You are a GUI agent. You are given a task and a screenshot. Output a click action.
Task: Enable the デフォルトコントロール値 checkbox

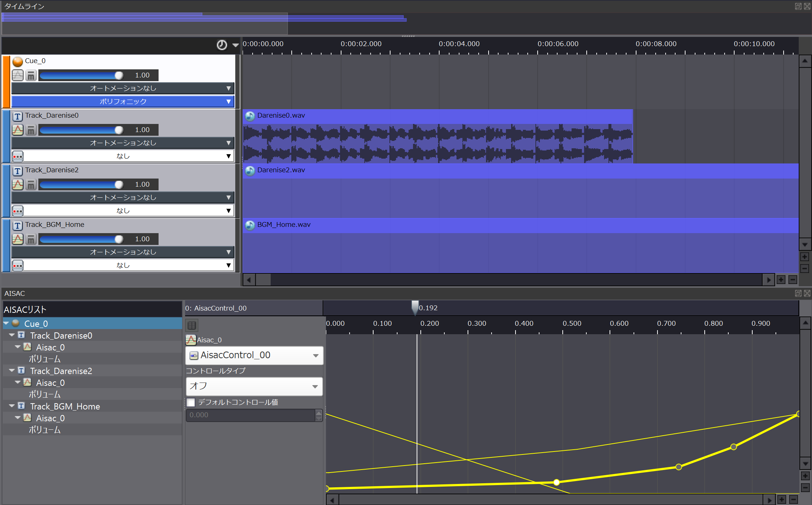[191, 402]
